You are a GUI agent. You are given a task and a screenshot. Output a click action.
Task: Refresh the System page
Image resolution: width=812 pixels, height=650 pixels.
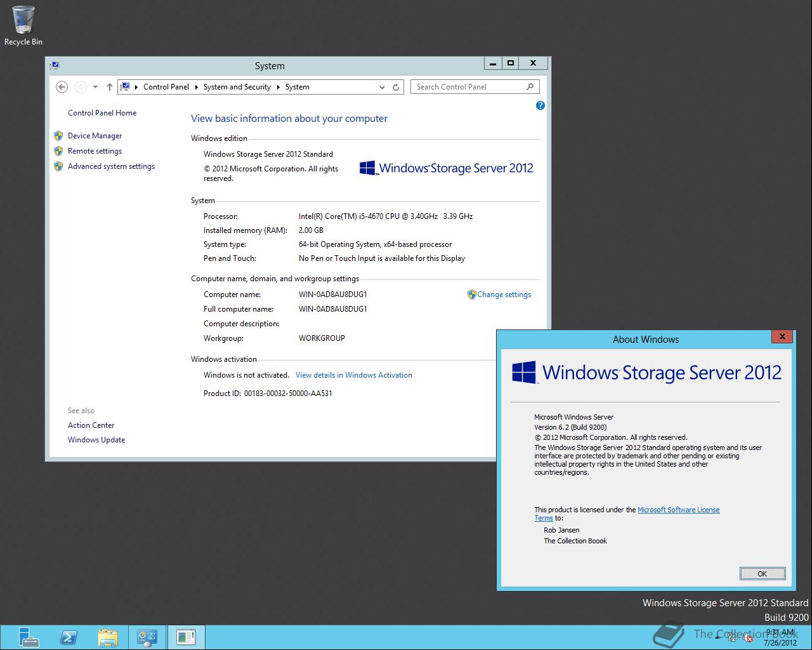[396, 87]
